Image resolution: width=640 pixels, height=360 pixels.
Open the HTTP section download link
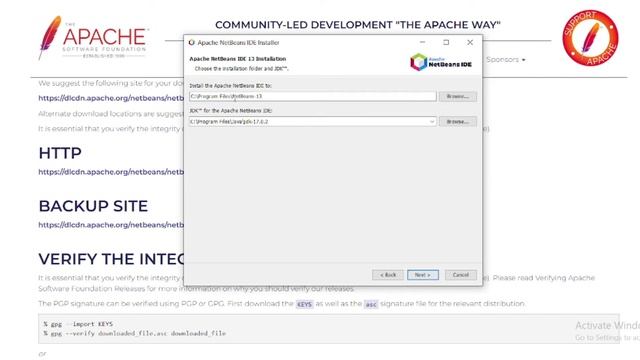111,172
